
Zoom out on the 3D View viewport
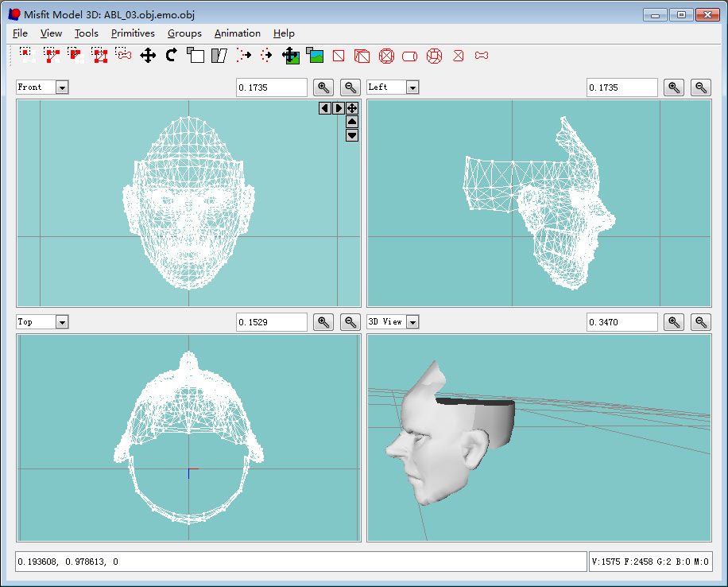700,322
